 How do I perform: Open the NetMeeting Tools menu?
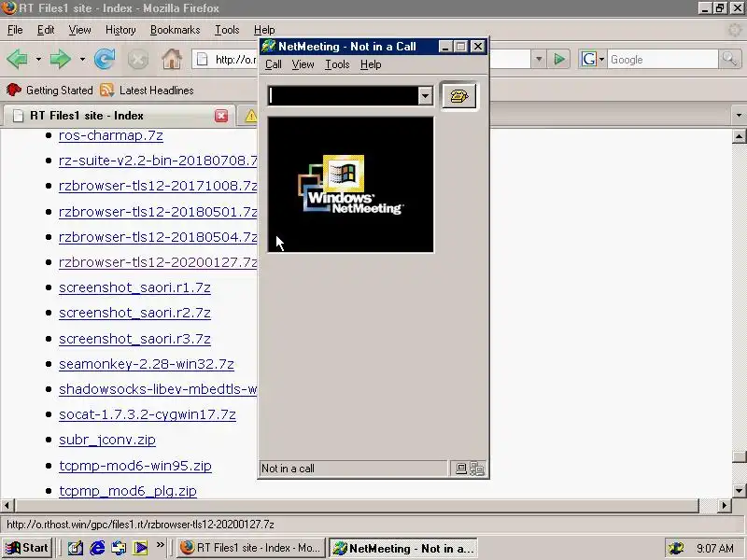[337, 64]
